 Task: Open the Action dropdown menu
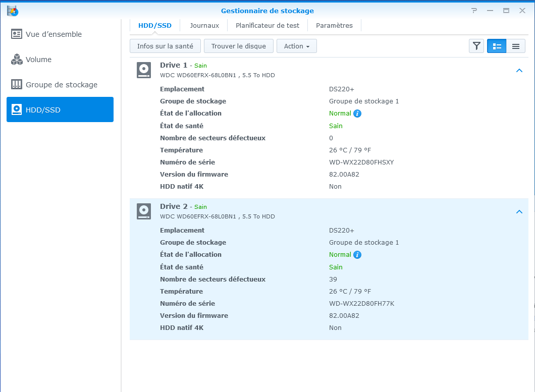click(x=296, y=46)
